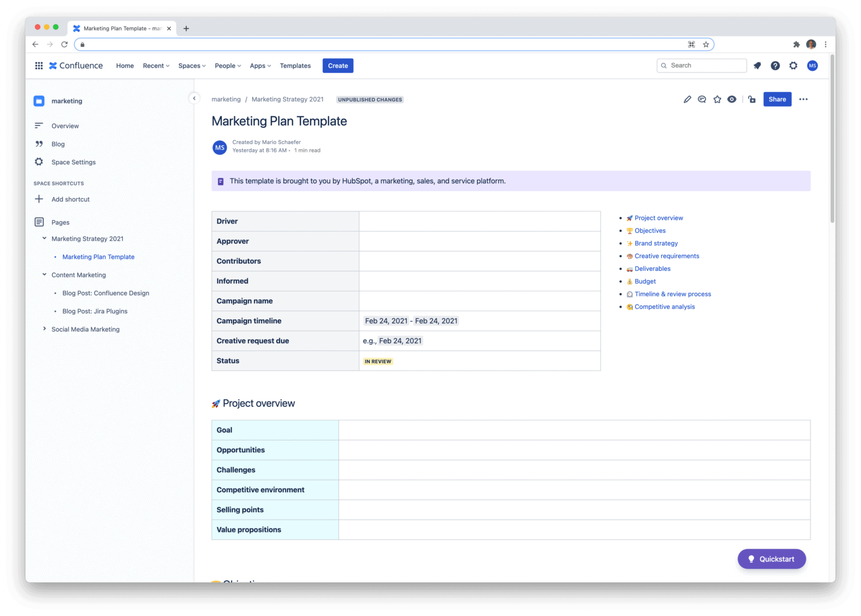
Task: Open the Settings gear icon
Action: [793, 66]
